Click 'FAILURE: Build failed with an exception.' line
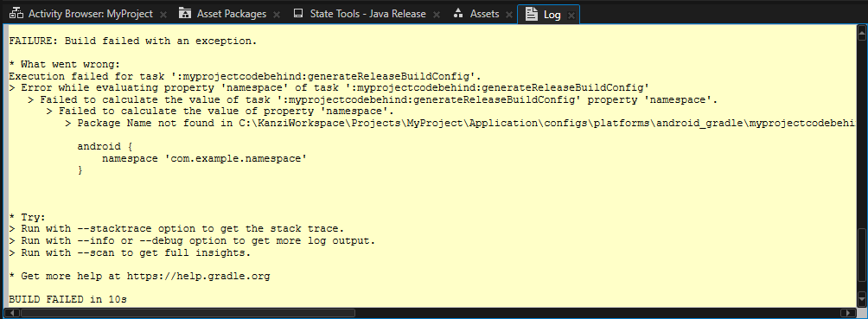The height and width of the screenshot is (319, 868). point(133,41)
